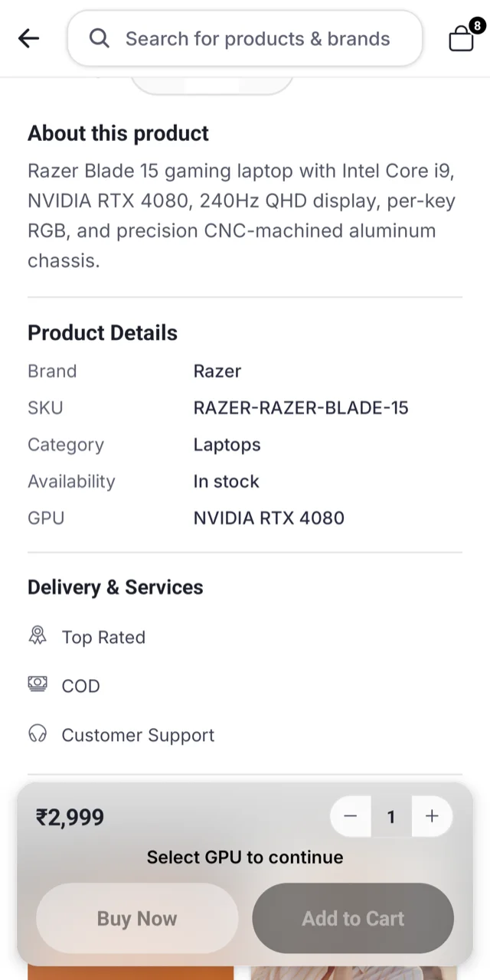The image size is (490, 980).
Task: Tap the Laptops category value
Action: coord(227,444)
